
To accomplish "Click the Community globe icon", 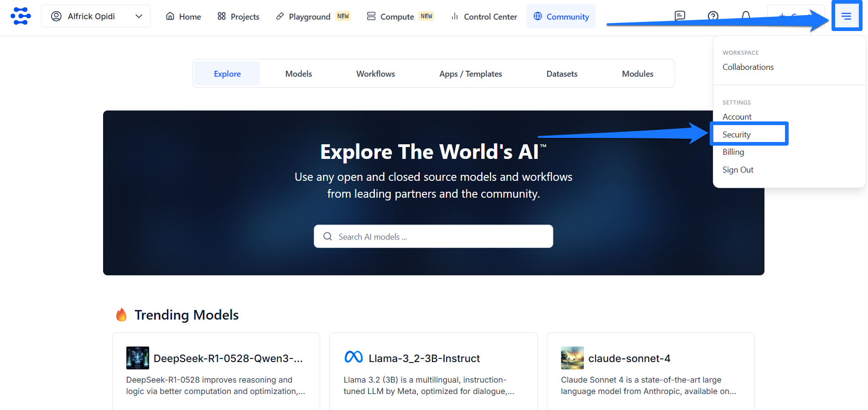I will click(x=538, y=16).
